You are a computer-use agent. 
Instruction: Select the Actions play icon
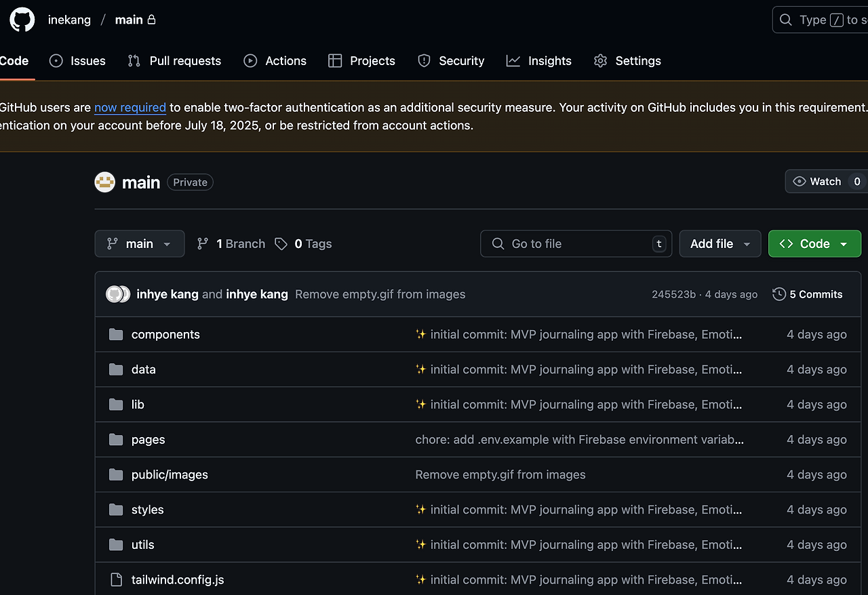click(251, 61)
